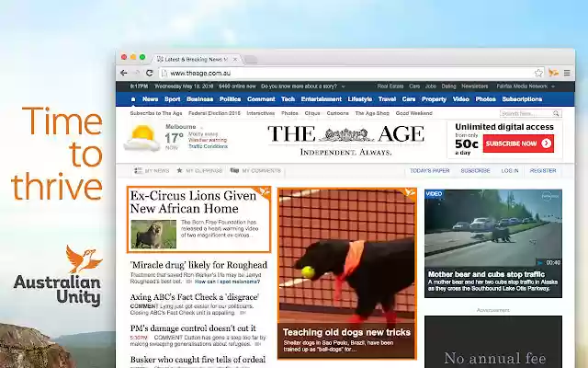Open the Lifestyle menu item
The height and width of the screenshot is (368, 588).
click(x=360, y=99)
